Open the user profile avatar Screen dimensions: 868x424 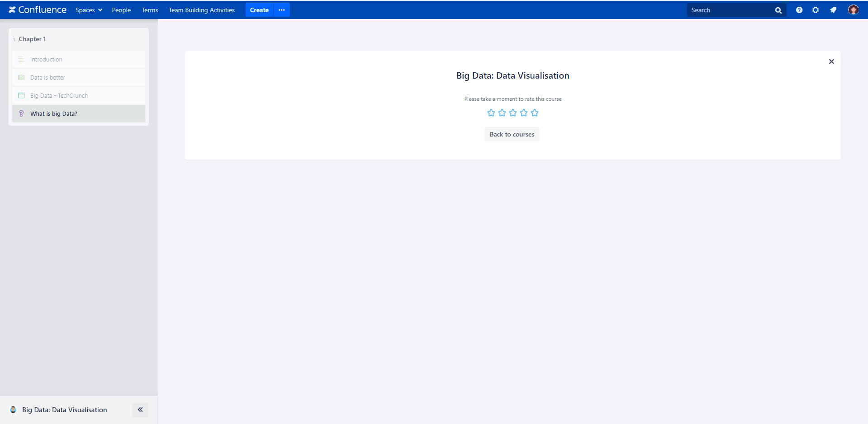[853, 10]
